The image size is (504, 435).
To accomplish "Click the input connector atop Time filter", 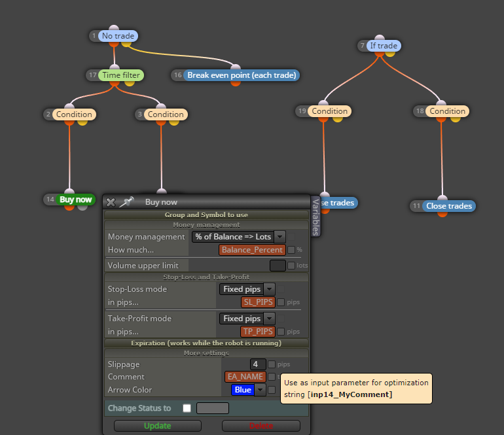I will 115,67.
